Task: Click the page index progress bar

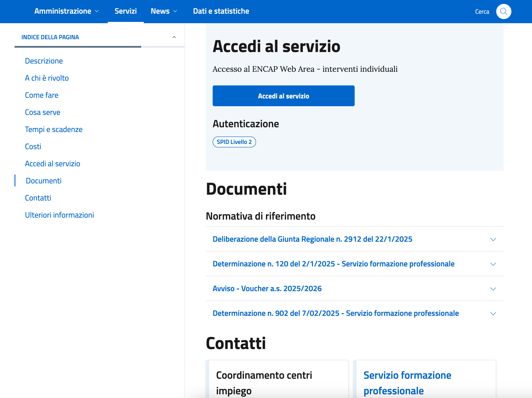Action: click(x=99, y=47)
